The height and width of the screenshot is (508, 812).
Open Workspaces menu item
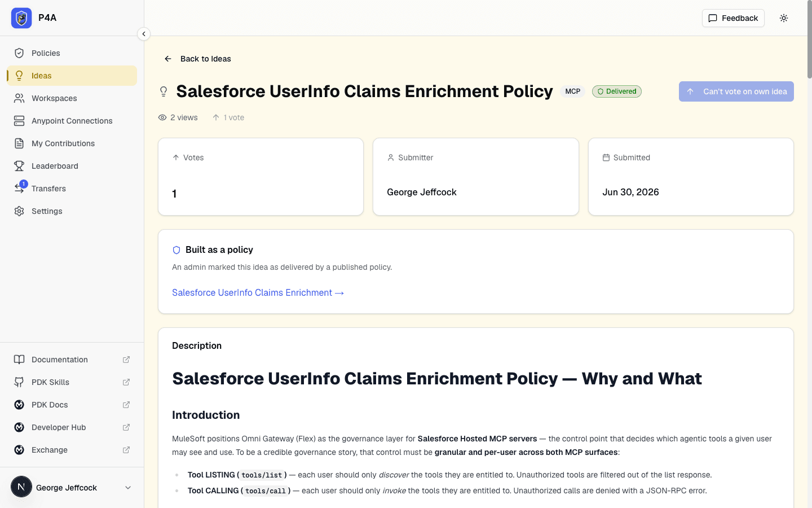72,98
